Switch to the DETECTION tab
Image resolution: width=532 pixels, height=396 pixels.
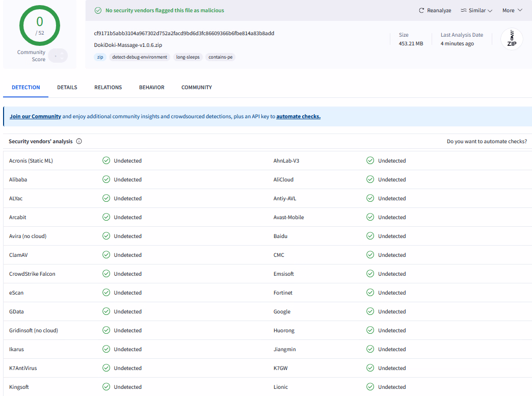26,87
